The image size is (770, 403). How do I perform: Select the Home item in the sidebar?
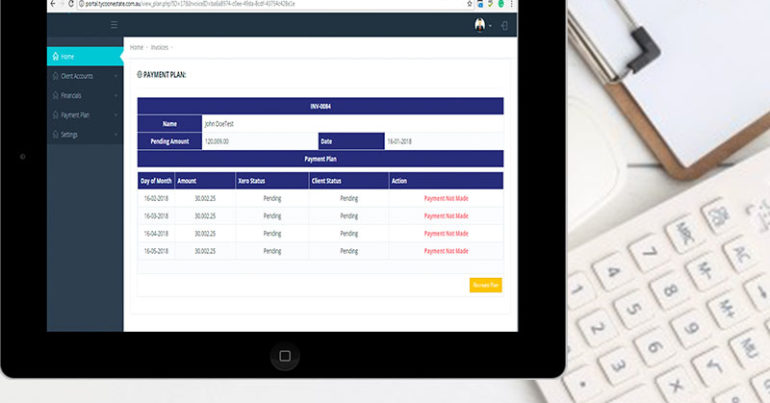[x=84, y=56]
